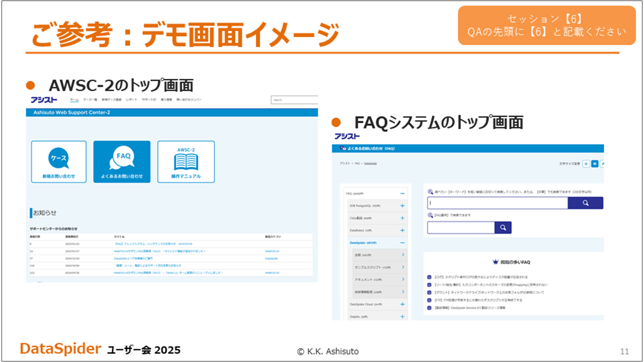Click the アシスト logo in AWSC-2 header
This screenshot has width=644, height=362.
pyautogui.click(x=44, y=100)
